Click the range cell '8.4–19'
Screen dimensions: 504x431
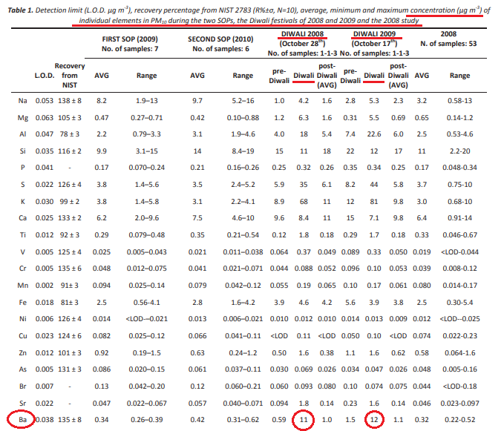pos(243,151)
